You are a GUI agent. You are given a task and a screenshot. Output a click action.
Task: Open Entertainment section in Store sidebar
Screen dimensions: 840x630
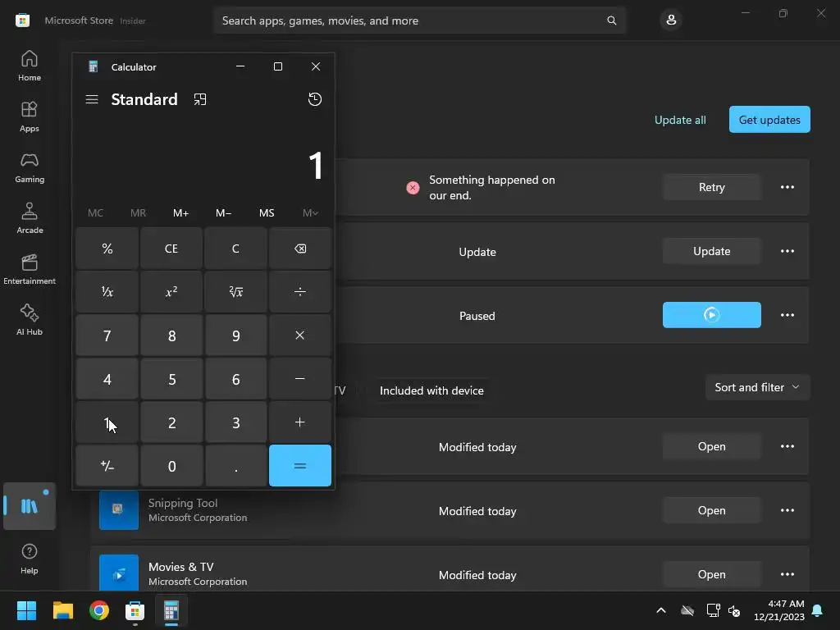30,269
